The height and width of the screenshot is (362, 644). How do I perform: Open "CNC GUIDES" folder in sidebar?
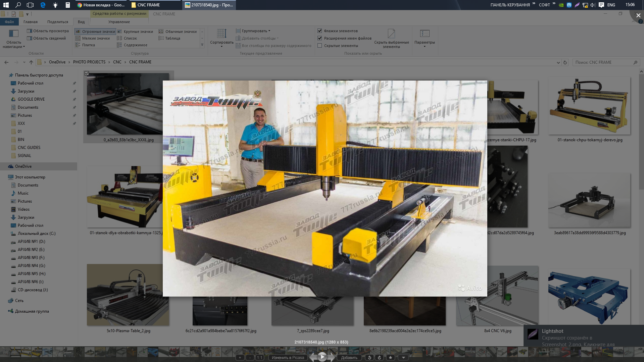coord(29,148)
